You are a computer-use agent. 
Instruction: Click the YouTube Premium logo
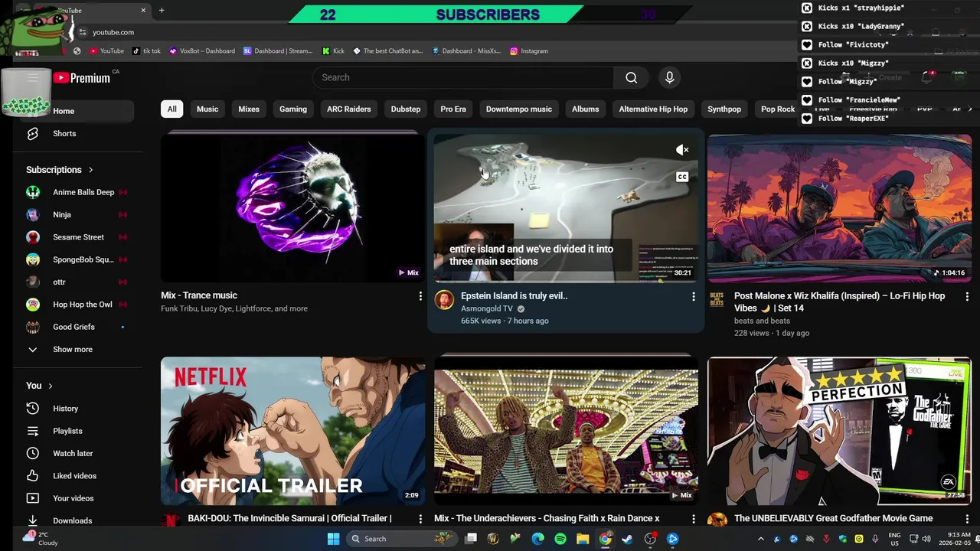[81, 78]
